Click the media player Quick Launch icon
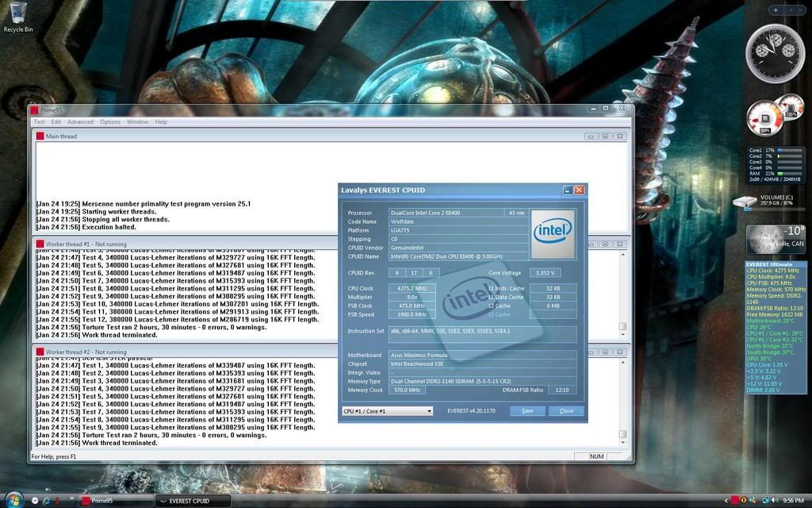 pos(35,501)
